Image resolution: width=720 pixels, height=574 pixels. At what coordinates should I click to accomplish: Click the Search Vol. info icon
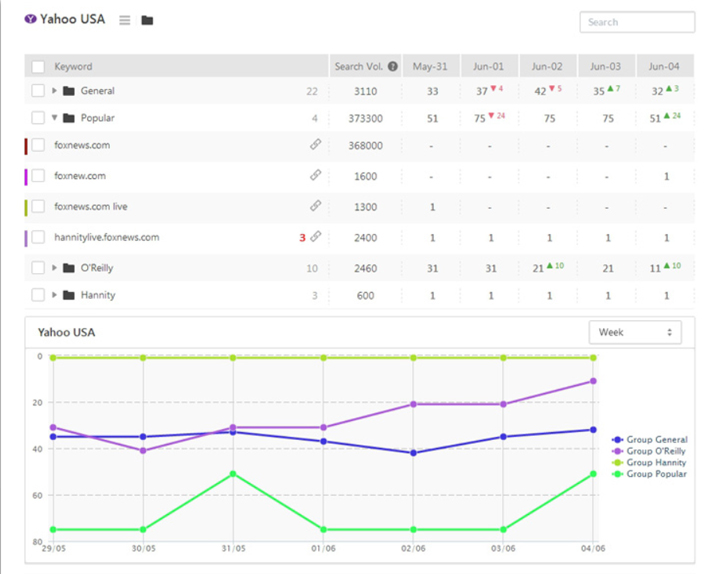[393, 66]
